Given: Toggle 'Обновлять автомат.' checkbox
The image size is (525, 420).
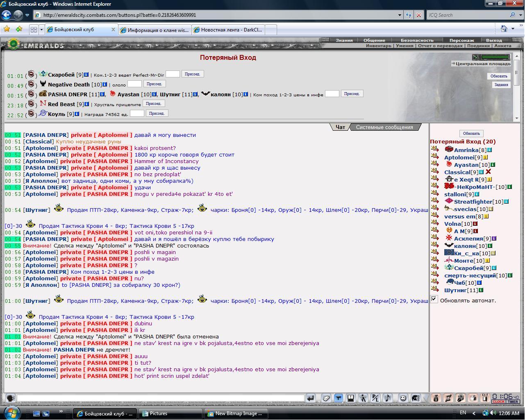Looking at the screenshot, I should (x=434, y=299).
